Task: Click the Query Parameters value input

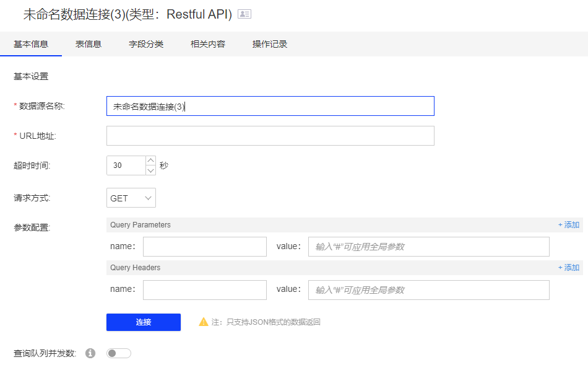Action: coord(428,247)
